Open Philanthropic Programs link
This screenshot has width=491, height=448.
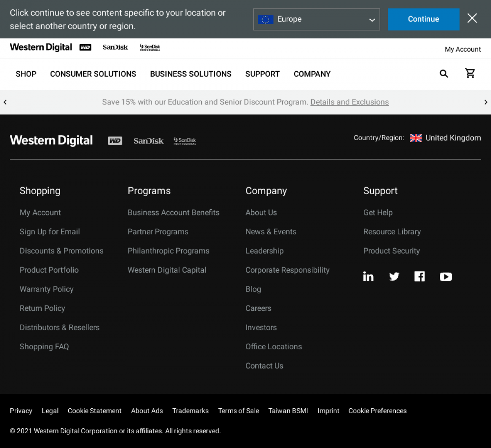click(x=169, y=251)
